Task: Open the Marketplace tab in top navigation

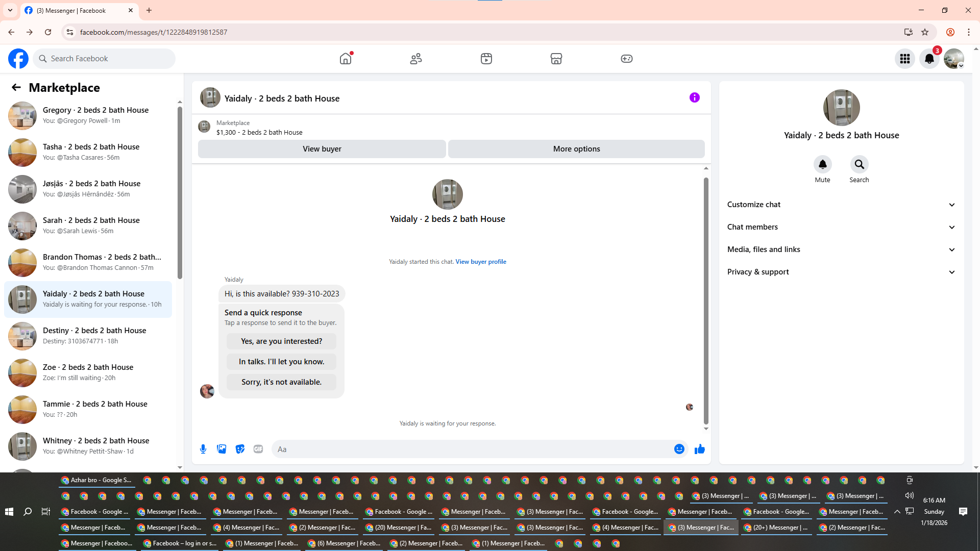Action: click(556, 59)
